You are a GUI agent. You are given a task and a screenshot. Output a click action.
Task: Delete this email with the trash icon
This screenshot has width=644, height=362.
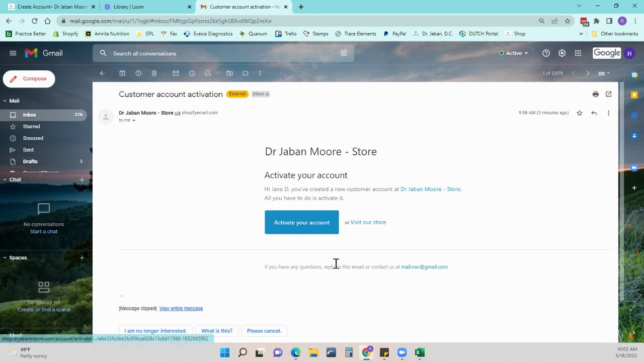point(154,73)
